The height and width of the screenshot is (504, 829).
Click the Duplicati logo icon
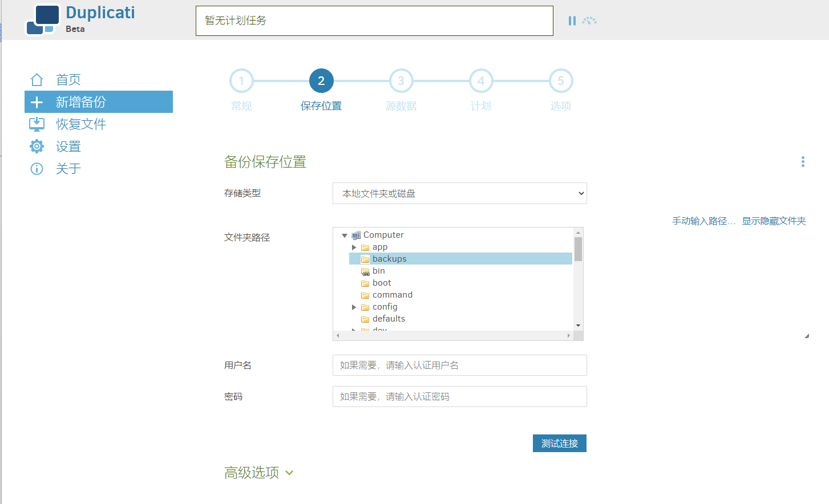[43, 20]
